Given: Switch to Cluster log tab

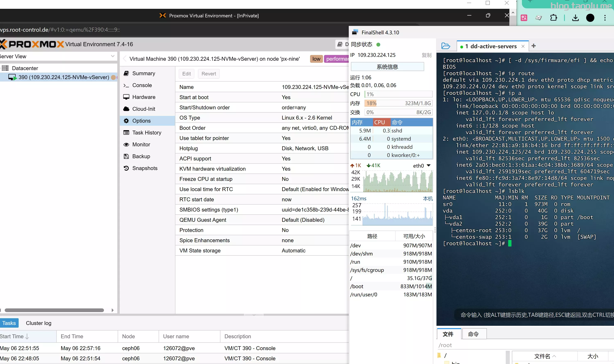Looking at the screenshot, I should point(38,323).
